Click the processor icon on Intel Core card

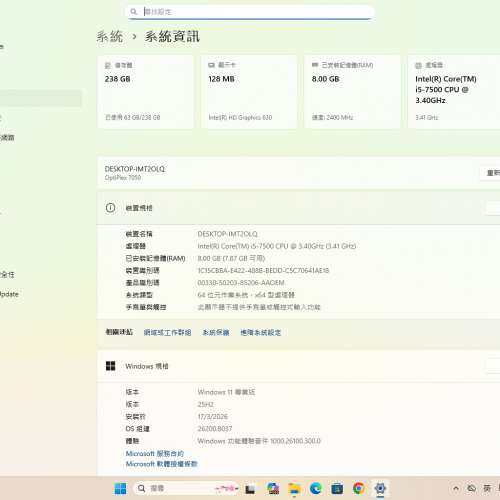tap(418, 65)
